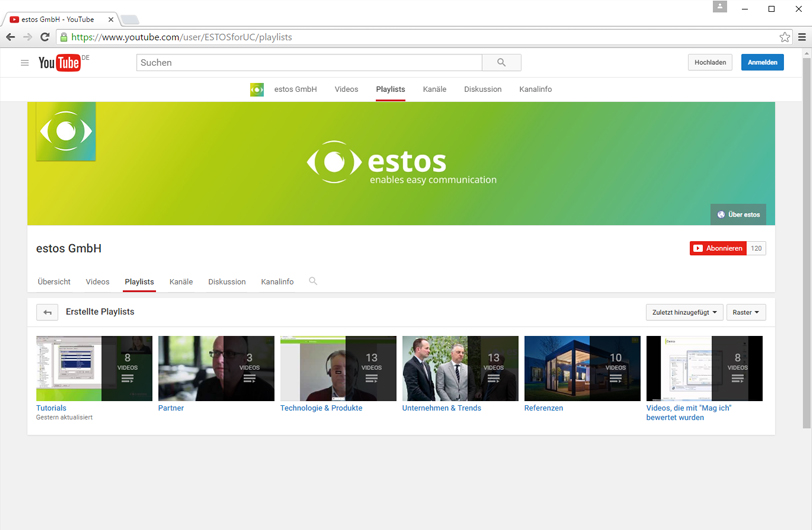Click the small estos channel icon in top bar
Screen dimensions: 812x530
(x=257, y=89)
